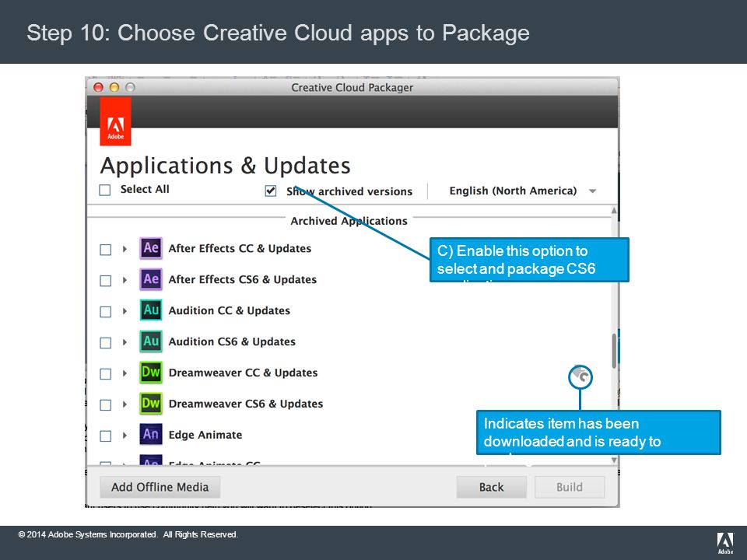Select the Audition CS6 & Updates label
747x560 pixels.
pos(232,341)
